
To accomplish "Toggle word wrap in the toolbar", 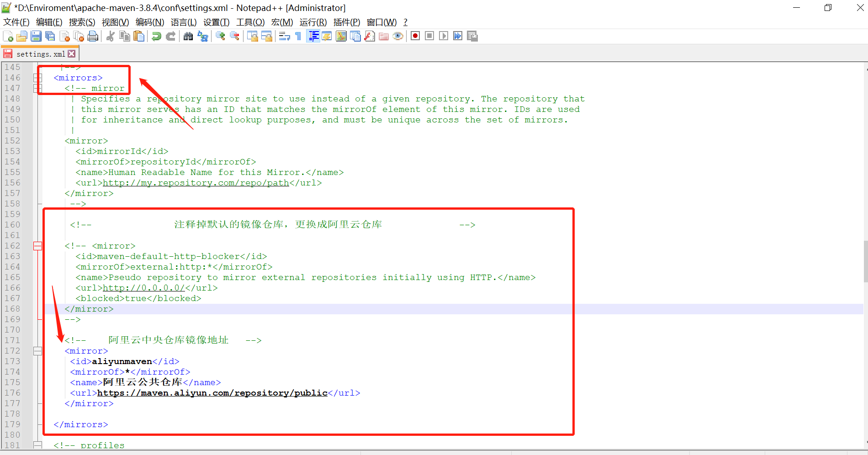I will pyautogui.click(x=284, y=36).
